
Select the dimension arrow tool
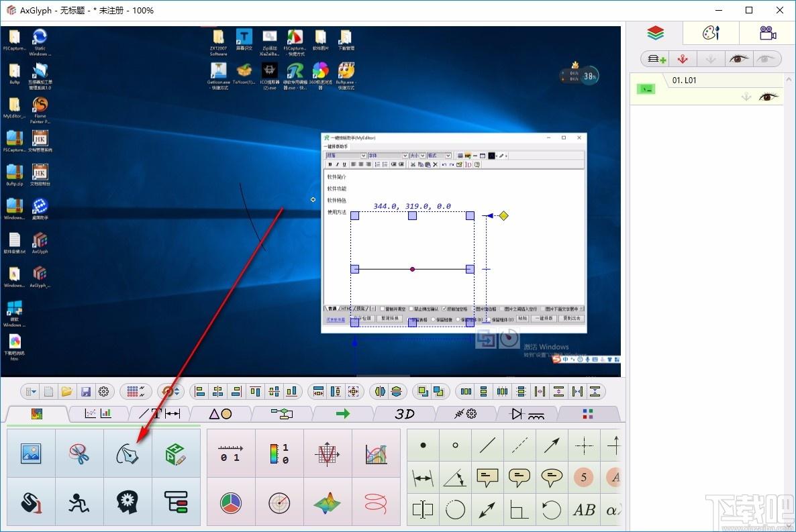[x=423, y=477]
